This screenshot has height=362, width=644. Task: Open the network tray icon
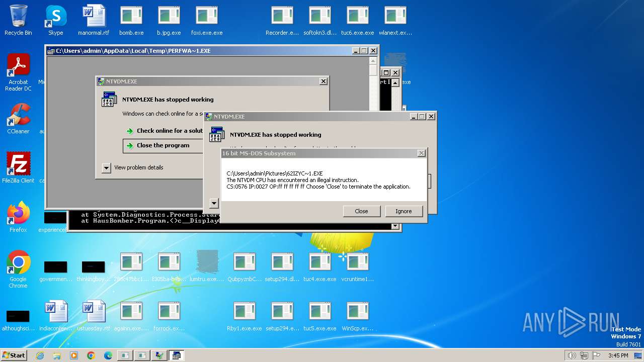click(x=584, y=355)
